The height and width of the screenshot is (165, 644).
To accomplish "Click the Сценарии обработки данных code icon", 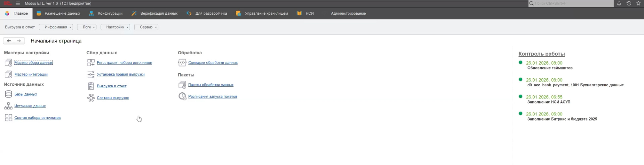I will tap(182, 63).
